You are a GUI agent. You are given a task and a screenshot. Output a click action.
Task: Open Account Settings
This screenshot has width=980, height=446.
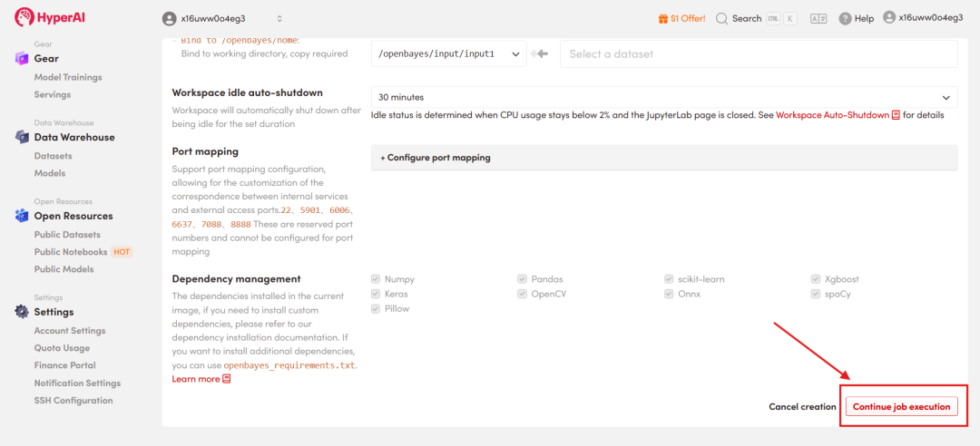70,331
